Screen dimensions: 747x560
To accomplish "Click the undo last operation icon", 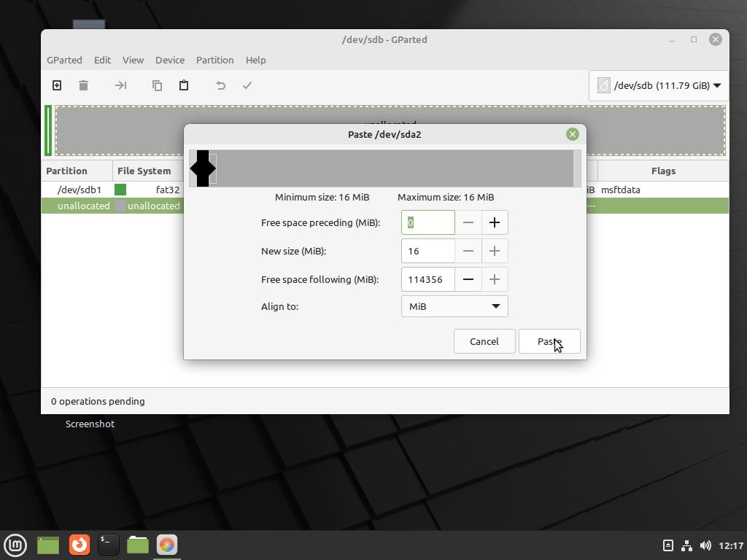I will [x=220, y=85].
